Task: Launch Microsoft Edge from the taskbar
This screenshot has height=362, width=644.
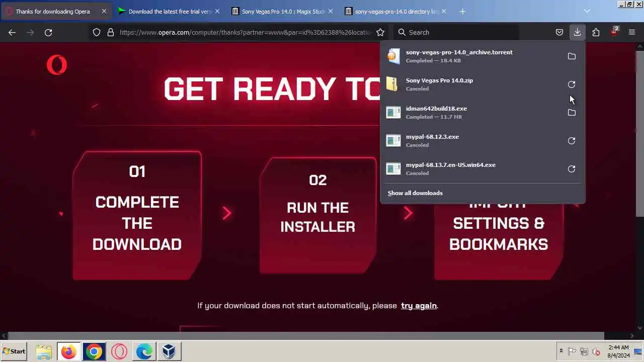Action: pyautogui.click(x=144, y=351)
